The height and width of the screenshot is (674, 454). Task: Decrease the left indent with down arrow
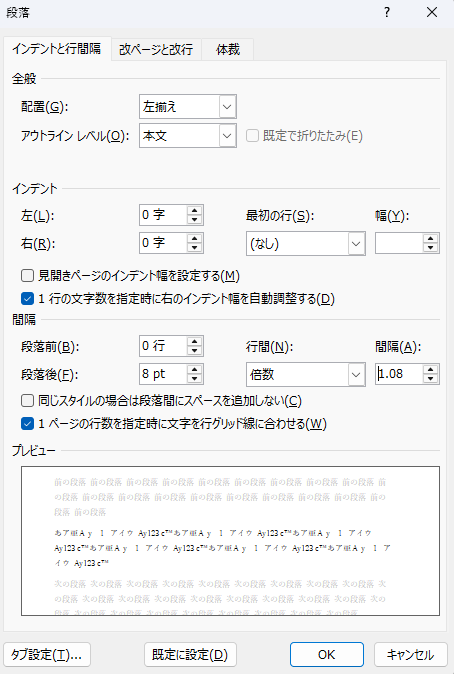pyautogui.click(x=194, y=220)
